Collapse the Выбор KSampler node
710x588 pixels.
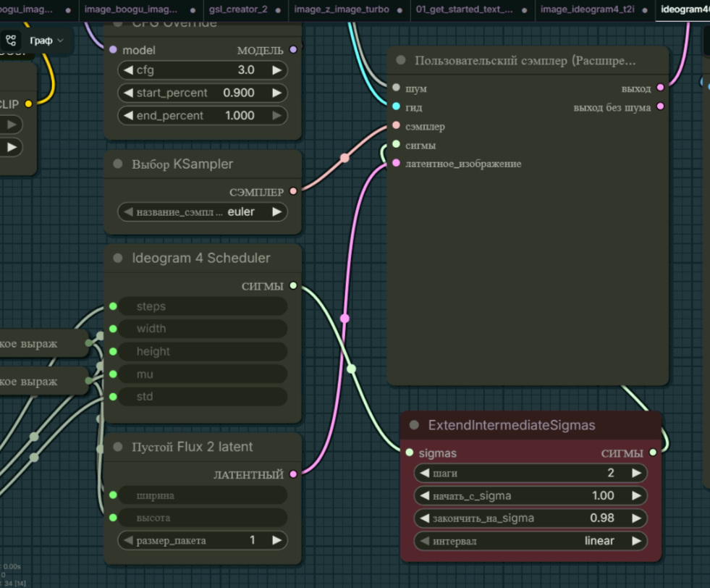pyautogui.click(x=118, y=164)
